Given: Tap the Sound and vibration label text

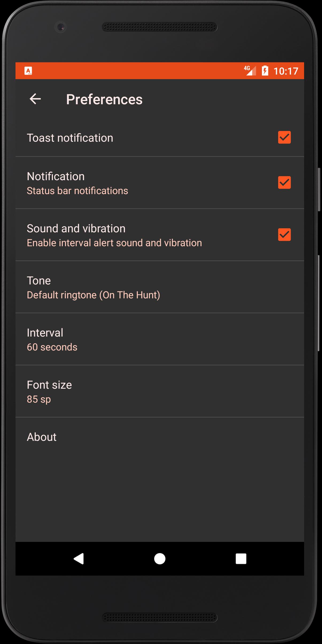Looking at the screenshot, I should [x=76, y=229].
